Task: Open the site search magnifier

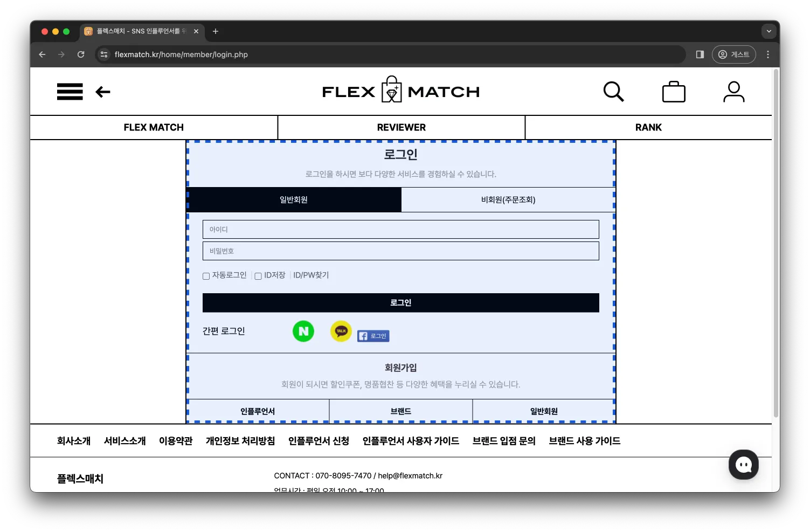Action: (x=613, y=92)
